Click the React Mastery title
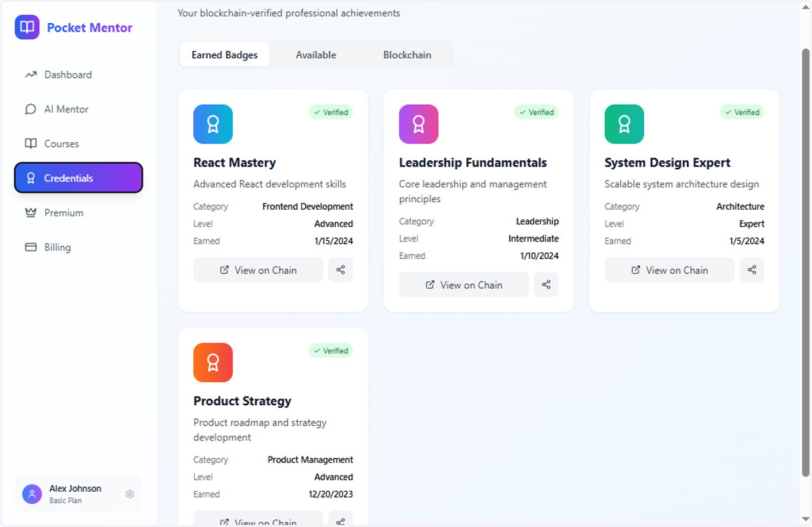 tap(235, 162)
